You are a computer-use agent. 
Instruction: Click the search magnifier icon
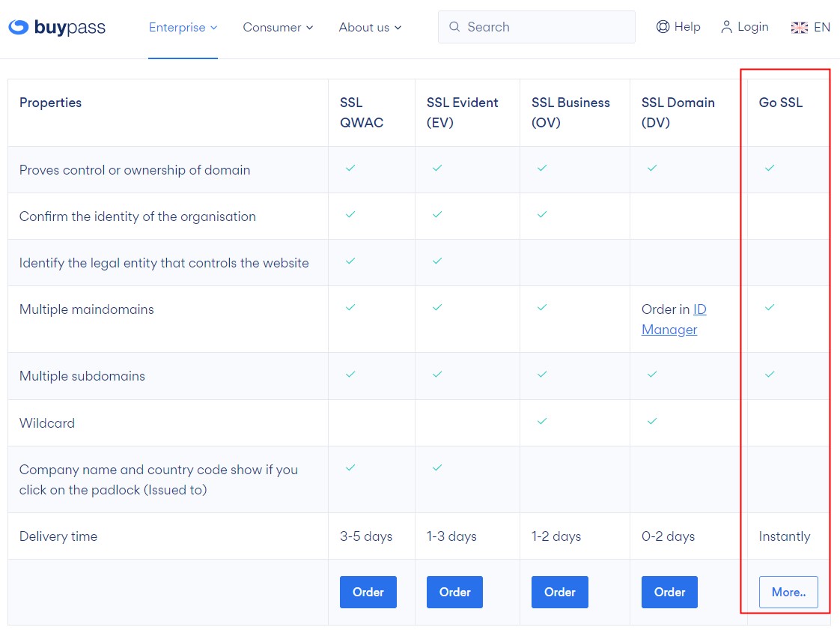(x=454, y=27)
